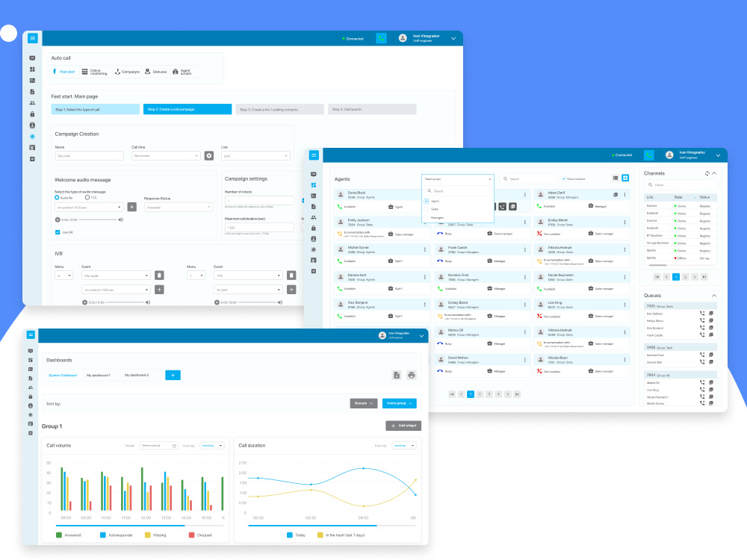Click the plus button next to the Welcome audio file dropdown

coord(132,207)
